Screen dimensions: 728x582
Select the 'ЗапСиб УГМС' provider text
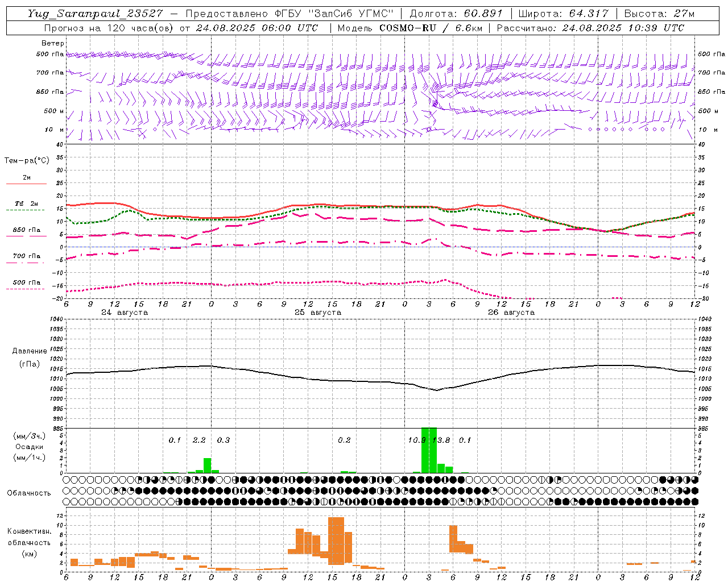click(x=351, y=14)
